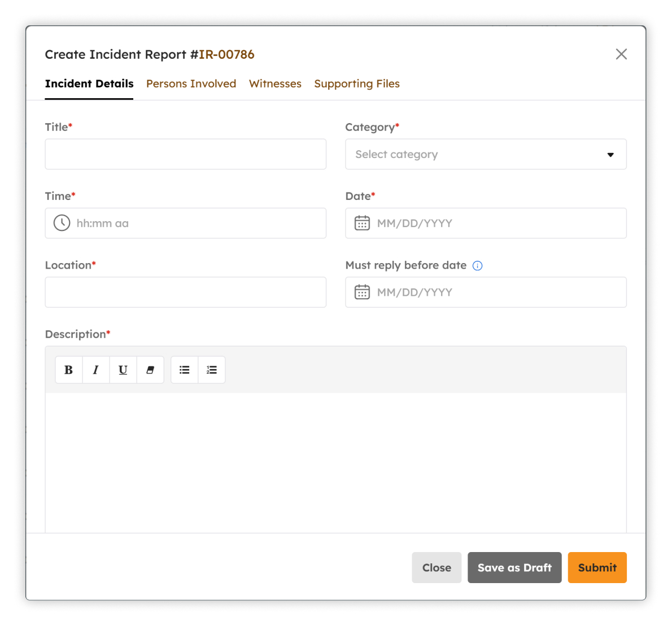Open calendar icon in Date field

tap(362, 223)
